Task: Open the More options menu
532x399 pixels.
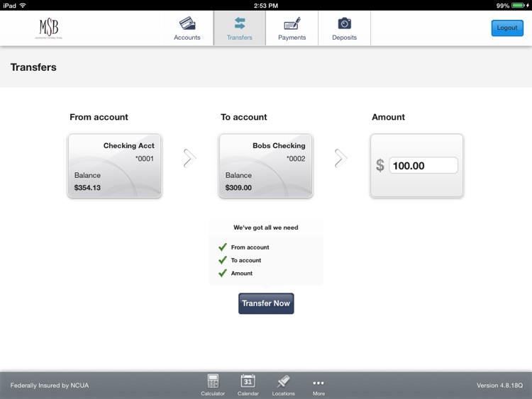Action: [x=318, y=386]
